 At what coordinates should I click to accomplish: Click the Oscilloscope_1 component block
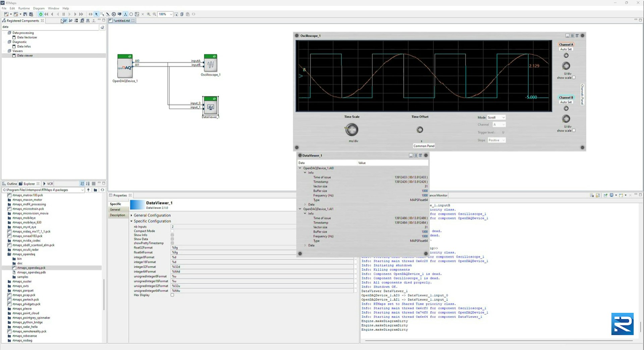(210, 63)
